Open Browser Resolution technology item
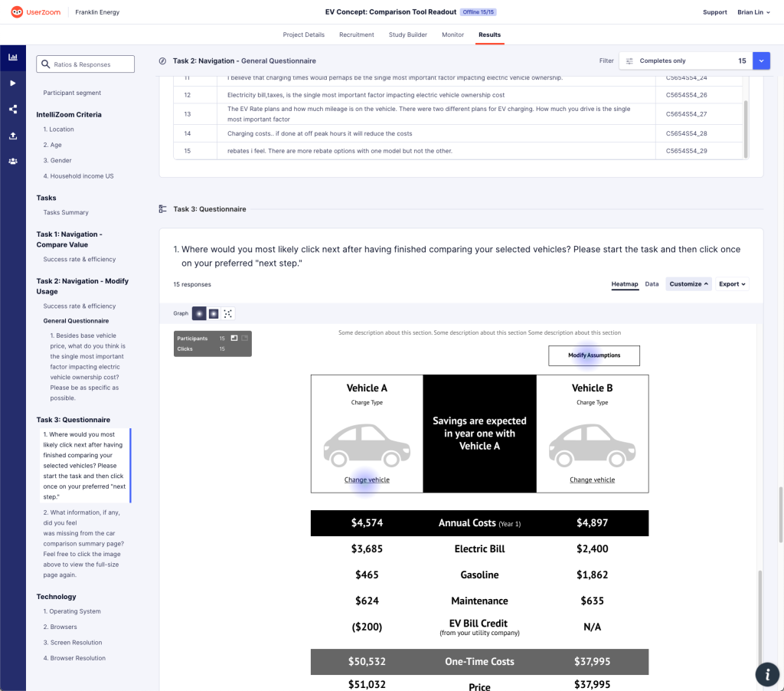 click(74, 658)
